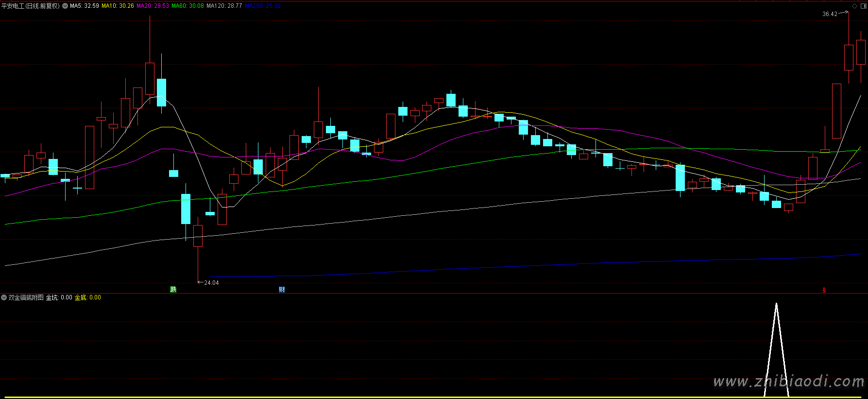
Task: Click the blue 财 marker on the timeline
Action: [x=282, y=290]
